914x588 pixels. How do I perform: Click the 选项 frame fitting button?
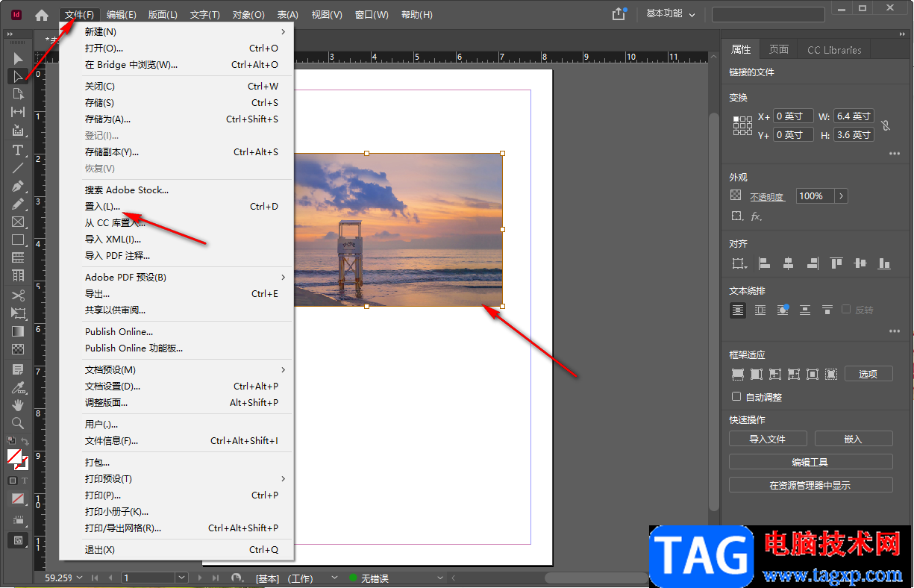point(868,374)
